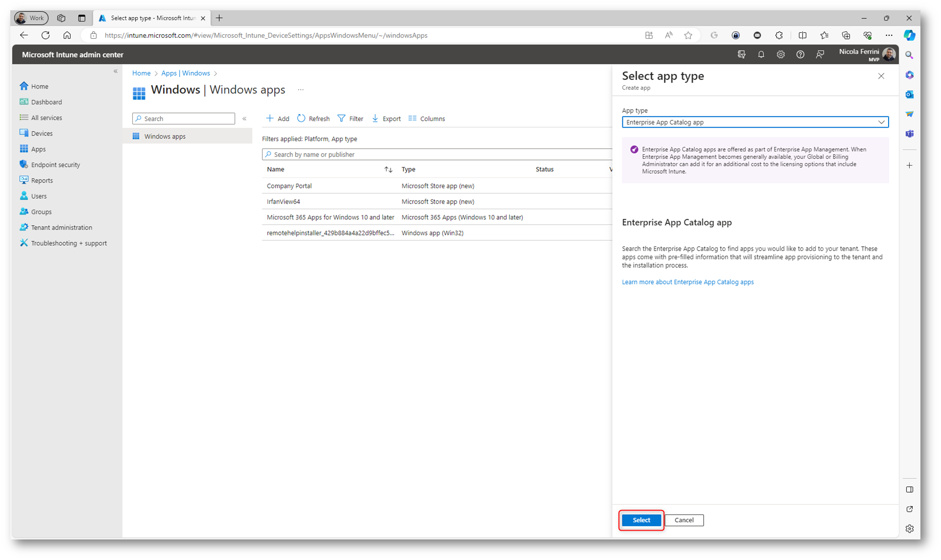Click the Add app button
This screenshot has height=560, width=941.
pos(278,118)
